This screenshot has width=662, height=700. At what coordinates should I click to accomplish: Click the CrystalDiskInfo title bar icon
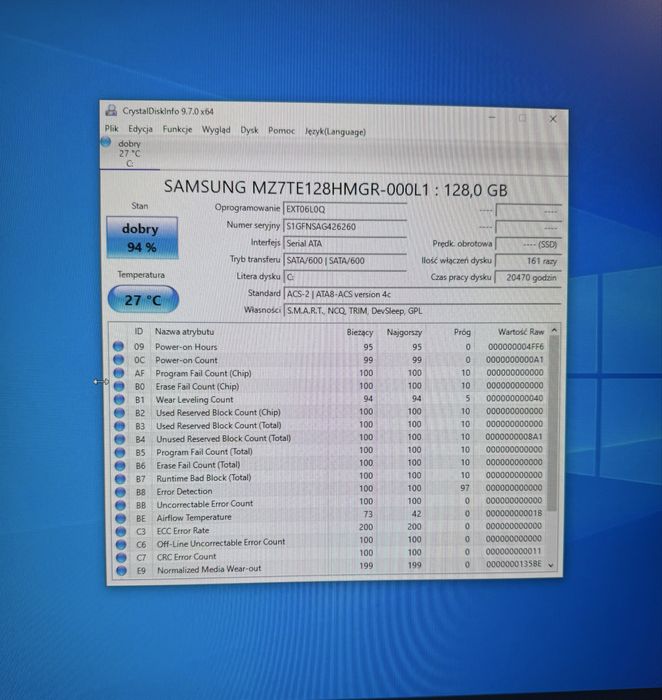click(x=111, y=111)
